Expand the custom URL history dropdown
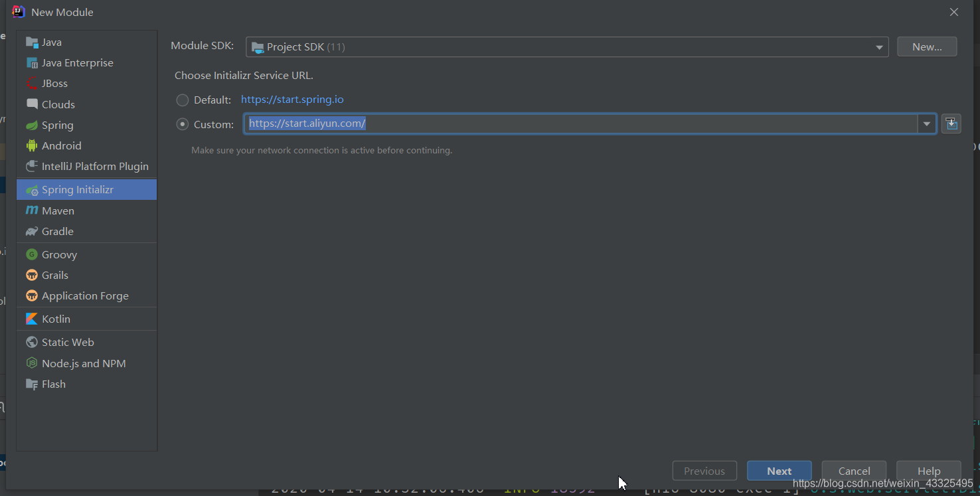Viewport: 980px width, 496px height. [927, 124]
